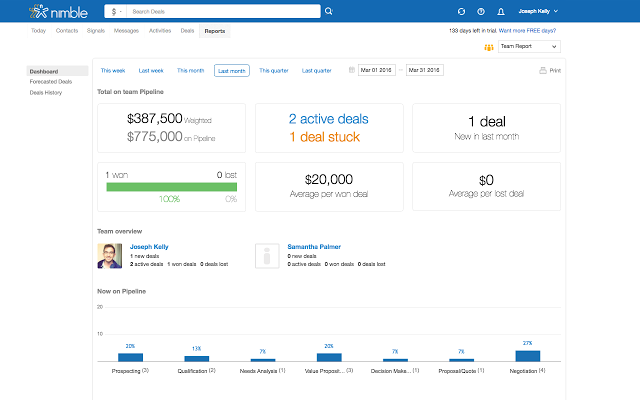Select the Last week filter
640x400 pixels.
[151, 71]
